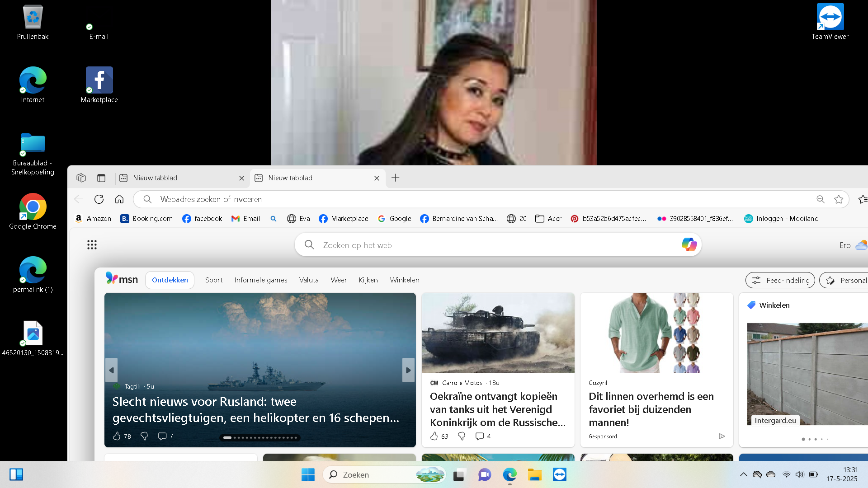Open the Copilot icon in the search box
Screen dimensions: 868x488
click(x=689, y=244)
